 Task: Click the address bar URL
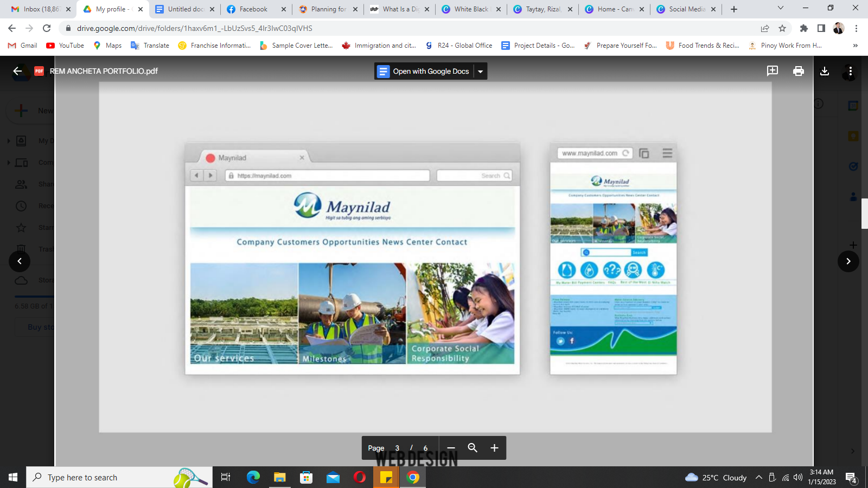195,28
